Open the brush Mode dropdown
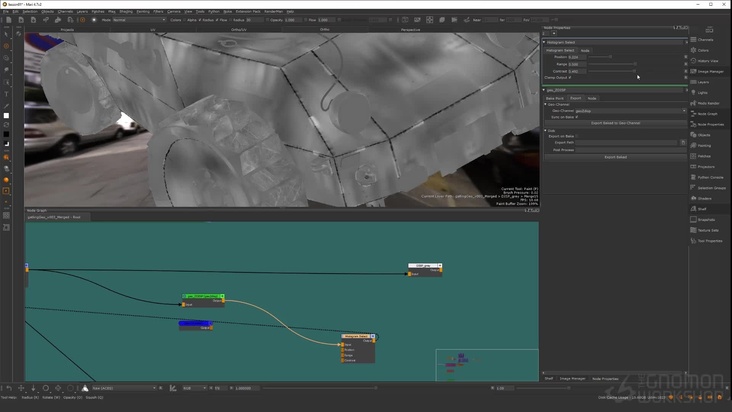Screen dimensions: 732x412 point(139,20)
